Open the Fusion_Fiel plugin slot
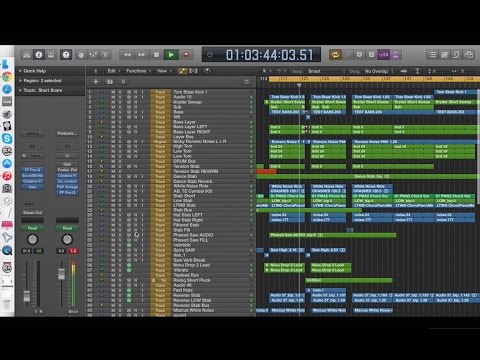 [67, 170]
